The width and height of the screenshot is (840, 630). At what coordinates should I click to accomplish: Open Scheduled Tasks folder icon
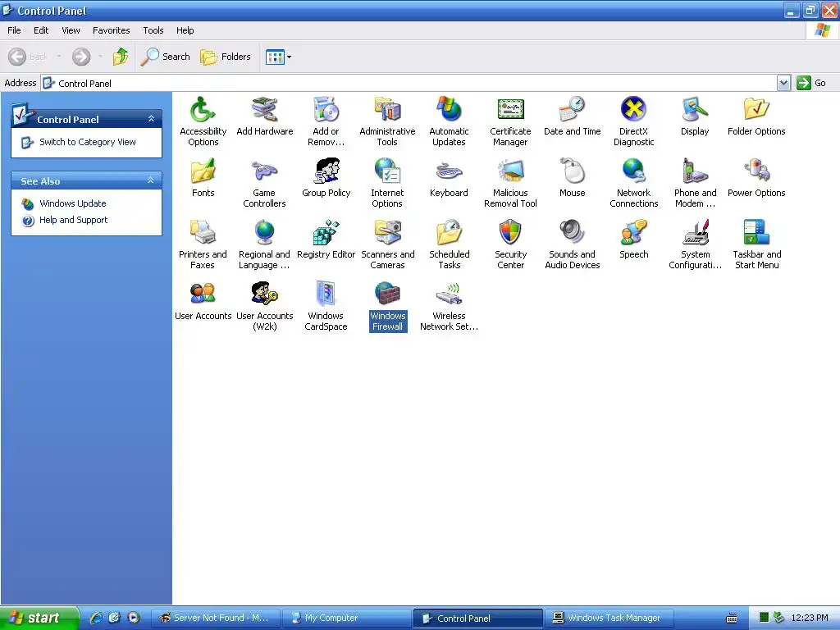(449, 233)
